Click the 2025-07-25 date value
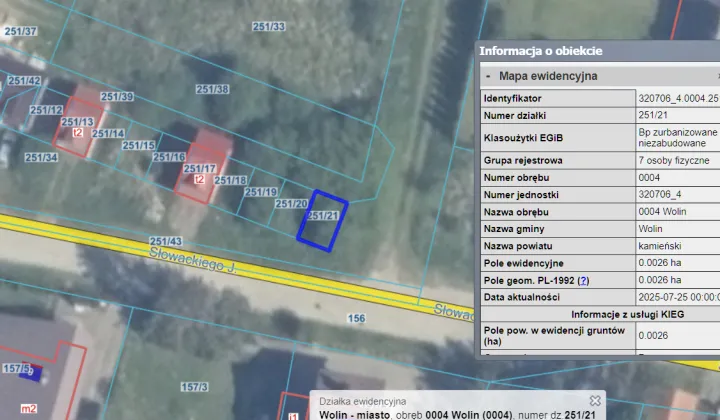 point(679,297)
